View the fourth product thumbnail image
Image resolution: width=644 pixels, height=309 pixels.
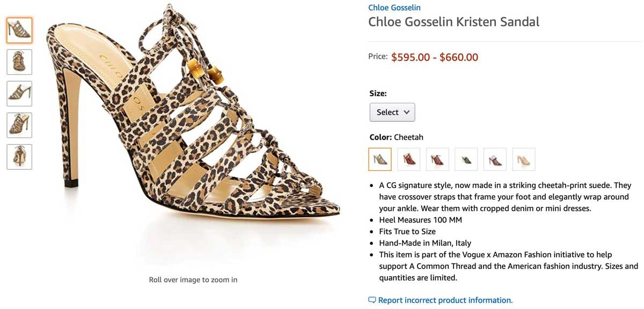[19, 125]
